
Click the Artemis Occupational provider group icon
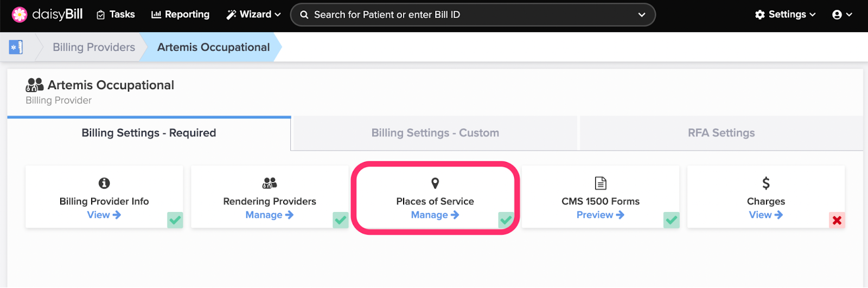pyautogui.click(x=35, y=85)
